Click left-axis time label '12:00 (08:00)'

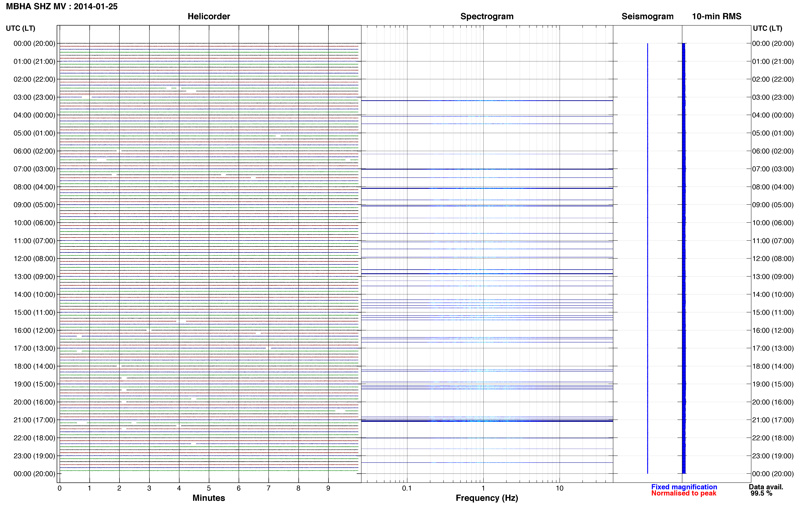[x=34, y=258]
